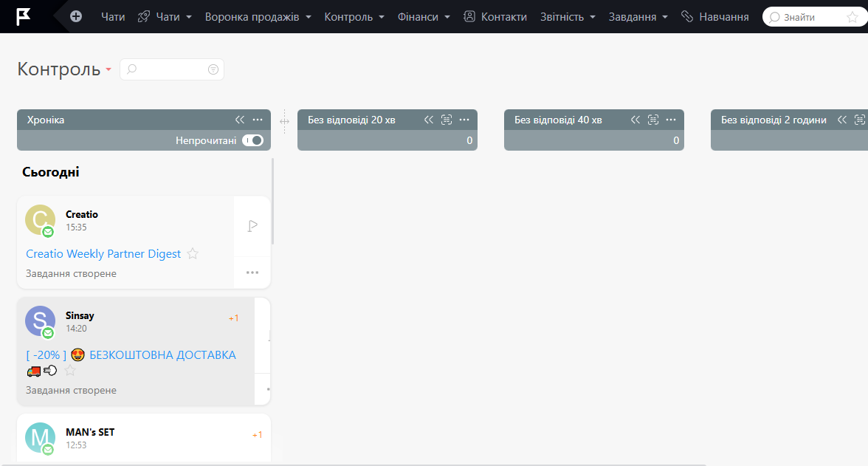Screen dimensions: 868x466
Task: Click the Creatio avatar
Action: click(40, 220)
